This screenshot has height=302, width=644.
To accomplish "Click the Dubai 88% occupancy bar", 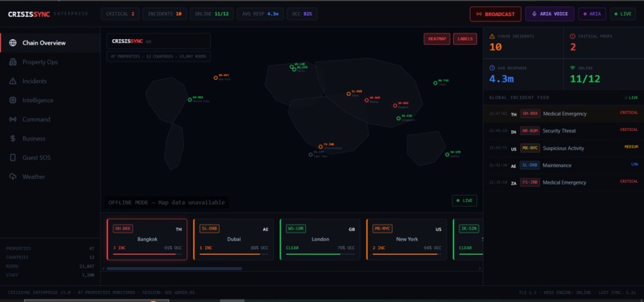I will [233, 254].
